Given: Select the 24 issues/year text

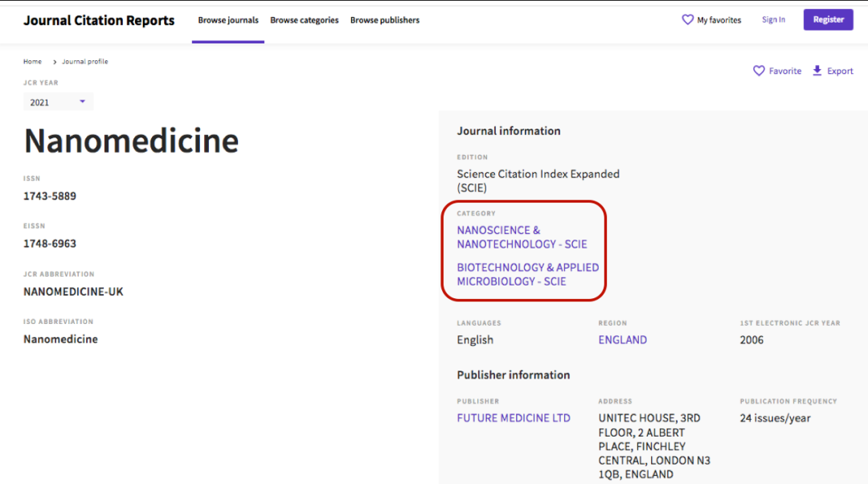Looking at the screenshot, I should 775,418.
